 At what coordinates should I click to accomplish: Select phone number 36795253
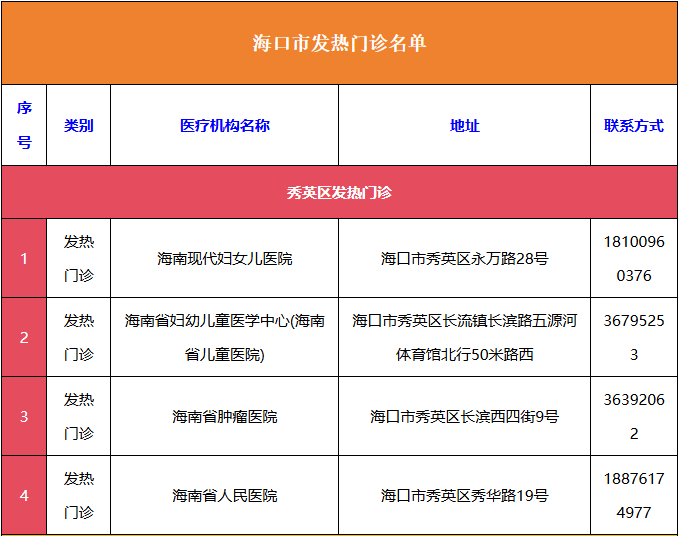coord(634,337)
